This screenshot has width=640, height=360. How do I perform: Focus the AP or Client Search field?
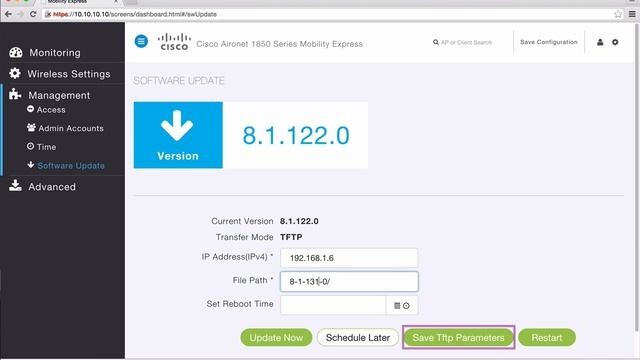click(466, 42)
